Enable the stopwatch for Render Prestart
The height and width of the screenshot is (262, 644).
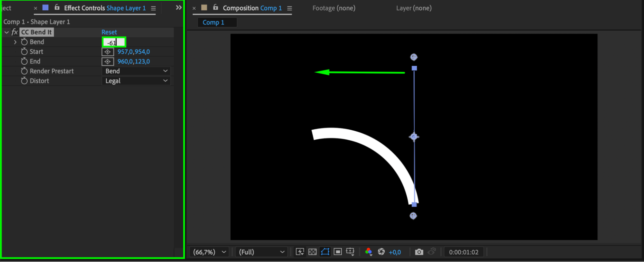point(24,71)
